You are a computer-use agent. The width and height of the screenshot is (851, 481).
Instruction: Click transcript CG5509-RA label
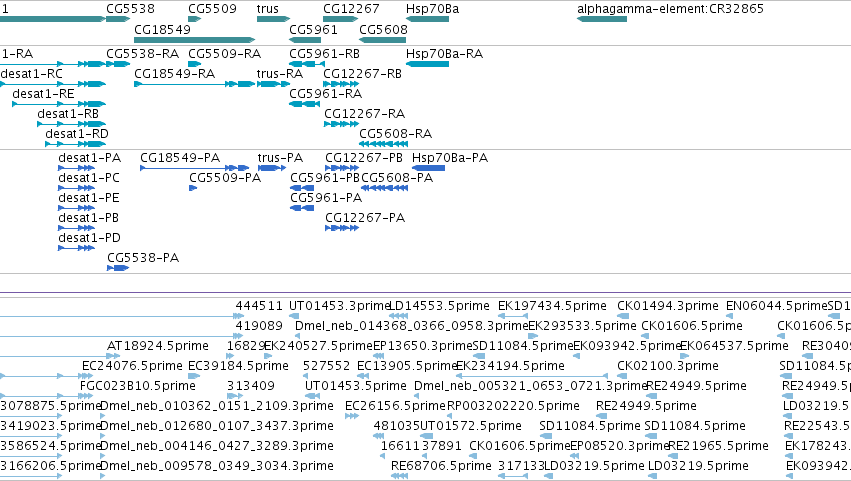(x=224, y=54)
